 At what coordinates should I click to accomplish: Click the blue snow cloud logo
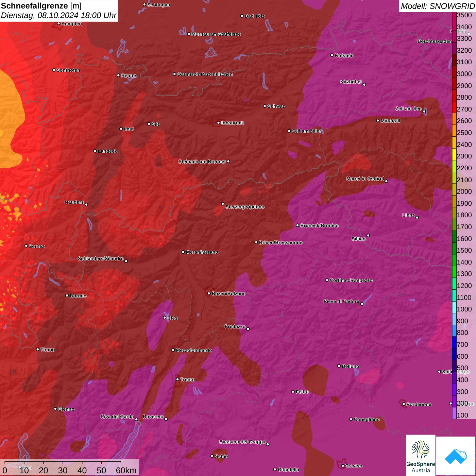tap(456, 456)
